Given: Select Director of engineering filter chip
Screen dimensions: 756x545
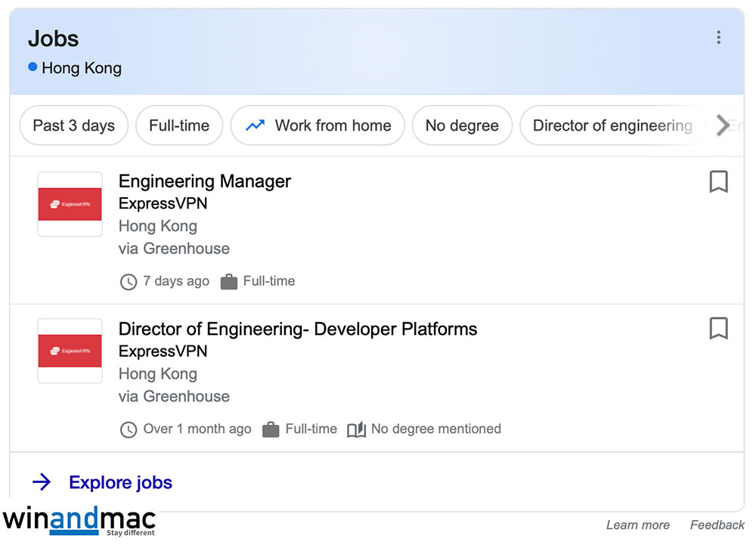Looking at the screenshot, I should (x=612, y=125).
